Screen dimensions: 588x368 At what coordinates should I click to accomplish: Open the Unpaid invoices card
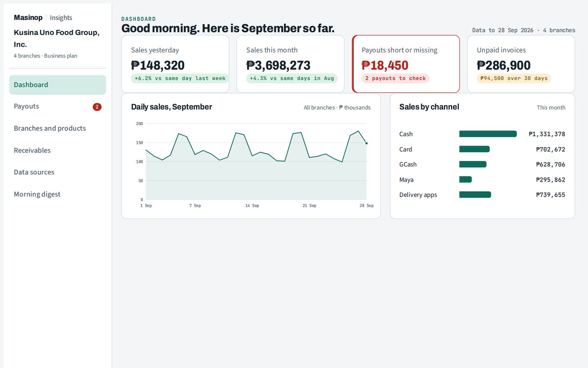[521, 64]
